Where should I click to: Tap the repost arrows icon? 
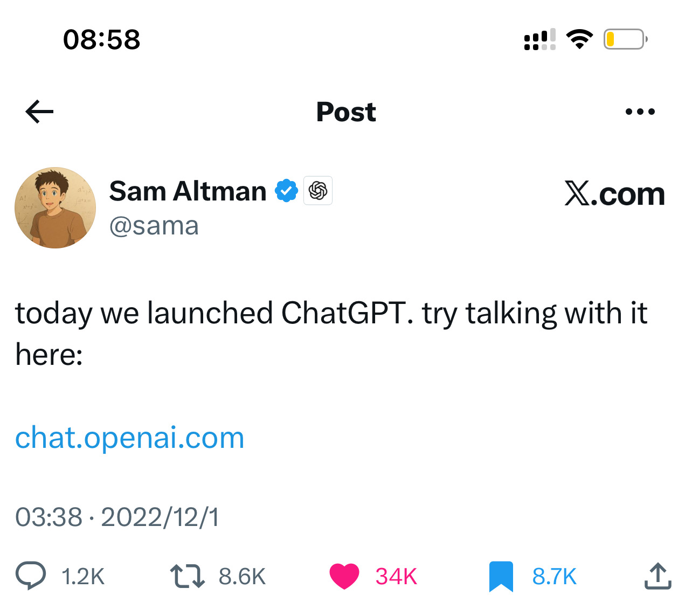[x=187, y=576]
